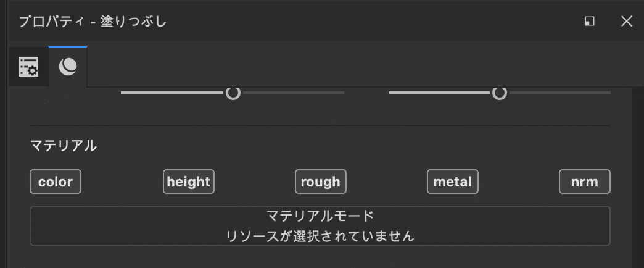The height and width of the screenshot is (268, 644).
Task: Enable the height channel
Action: pyautogui.click(x=189, y=182)
